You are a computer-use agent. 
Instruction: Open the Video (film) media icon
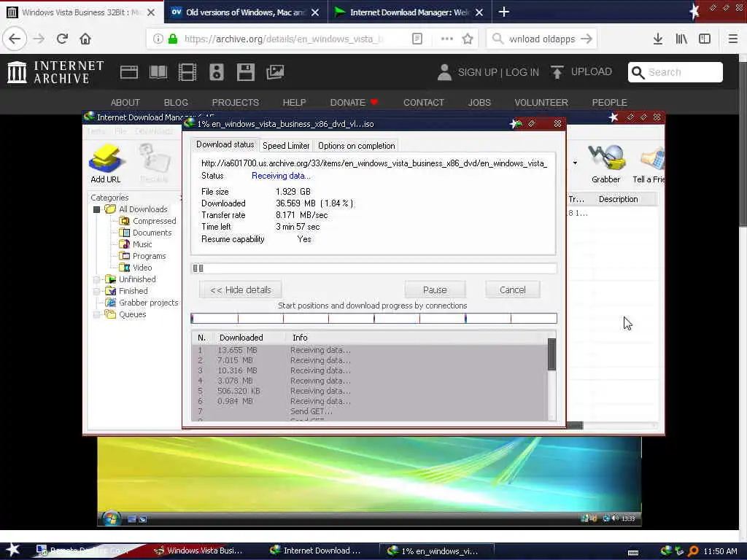click(187, 72)
